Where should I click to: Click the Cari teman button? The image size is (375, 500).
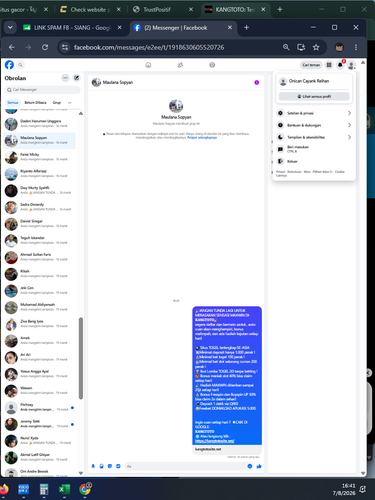click(311, 65)
